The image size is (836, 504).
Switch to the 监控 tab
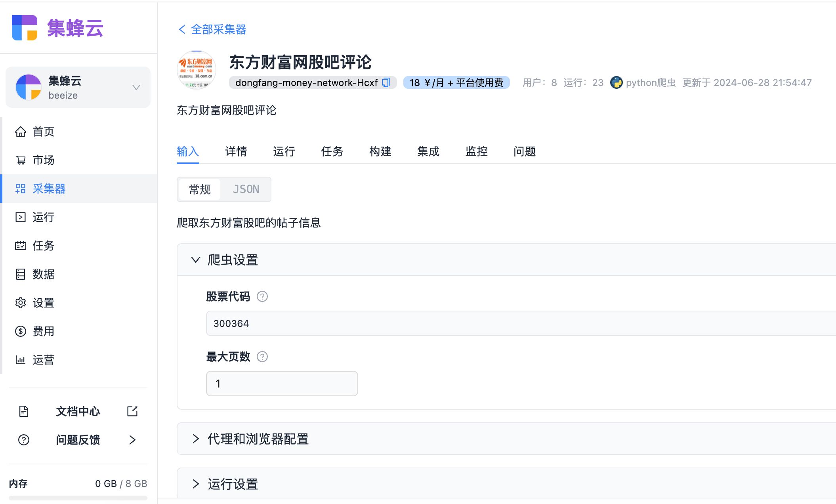476,151
